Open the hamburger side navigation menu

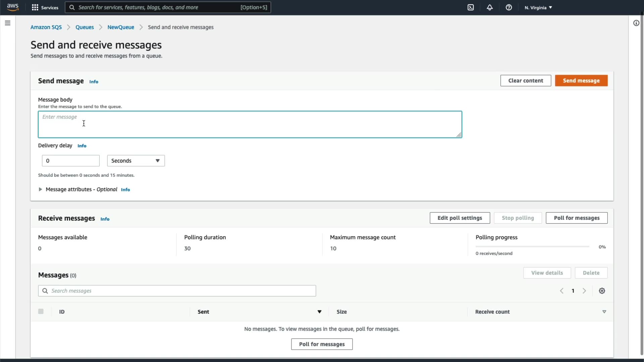pyautogui.click(x=8, y=23)
